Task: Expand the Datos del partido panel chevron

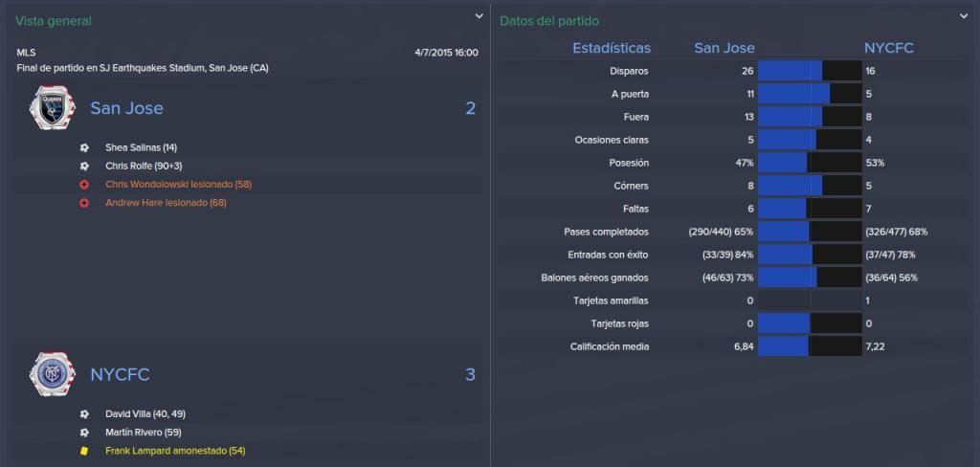Action: tap(963, 16)
